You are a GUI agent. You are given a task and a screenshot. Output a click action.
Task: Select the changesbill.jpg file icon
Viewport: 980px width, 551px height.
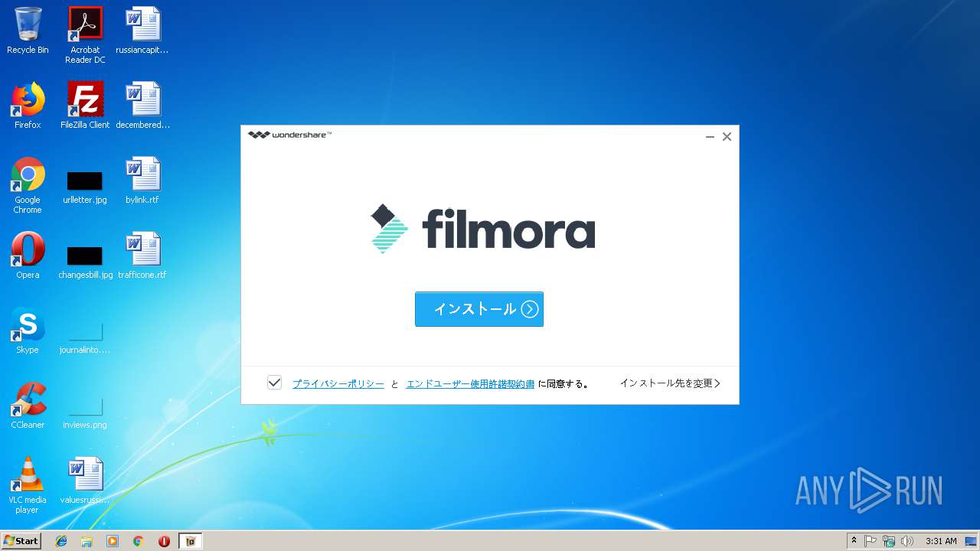(x=85, y=262)
